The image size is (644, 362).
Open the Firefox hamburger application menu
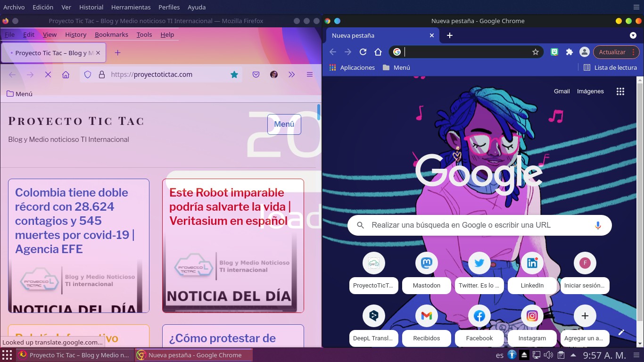click(x=310, y=74)
